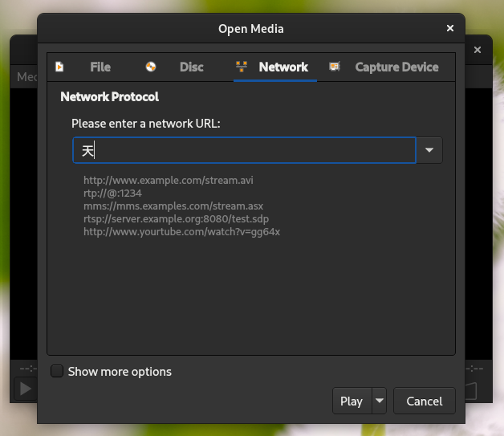Click example URL http://www.example.com/stream.avi
Screen dimensions: 504x436
(169, 180)
